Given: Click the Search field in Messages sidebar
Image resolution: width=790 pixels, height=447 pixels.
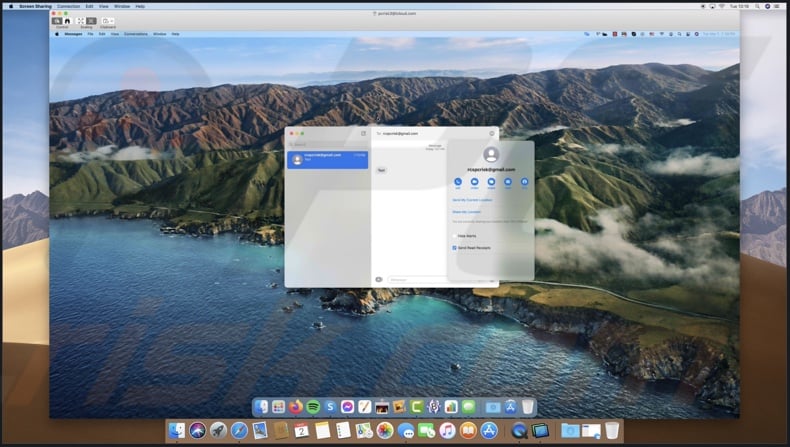Looking at the screenshot, I should 327,144.
